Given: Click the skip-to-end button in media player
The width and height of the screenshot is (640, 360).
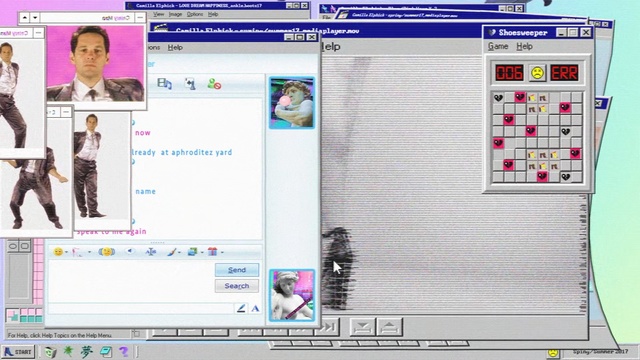Looking at the screenshot, I should coord(327,327).
